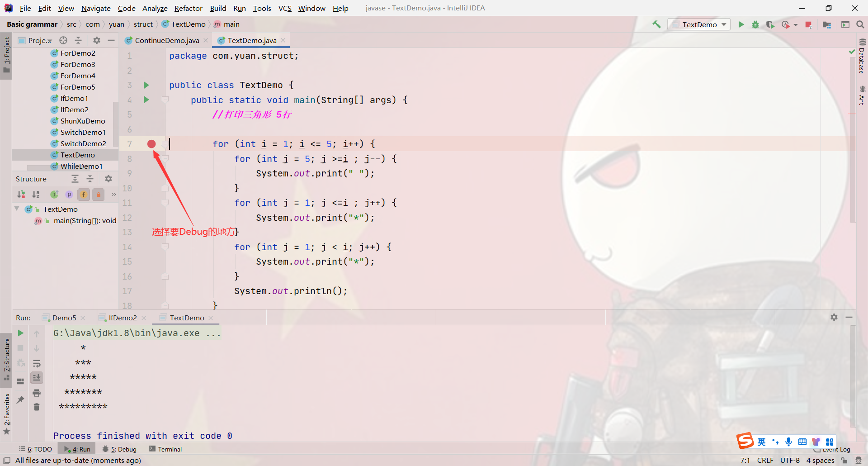Select main(String[]): void in Structure
This screenshot has width=868, height=466.
pyautogui.click(x=85, y=220)
